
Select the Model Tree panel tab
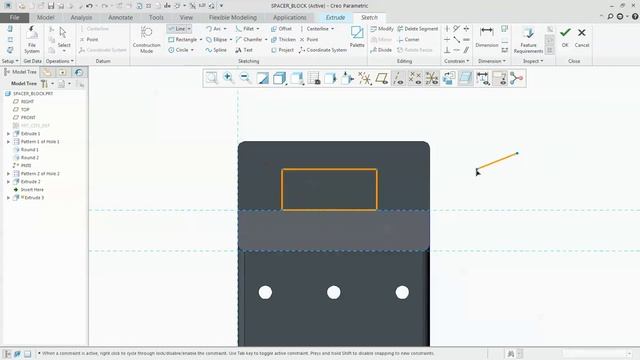pos(20,72)
